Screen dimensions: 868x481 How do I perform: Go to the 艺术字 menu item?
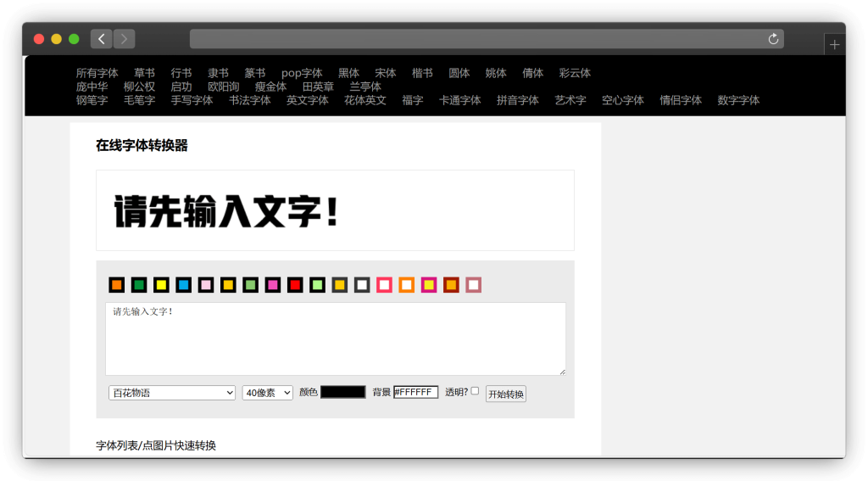570,100
